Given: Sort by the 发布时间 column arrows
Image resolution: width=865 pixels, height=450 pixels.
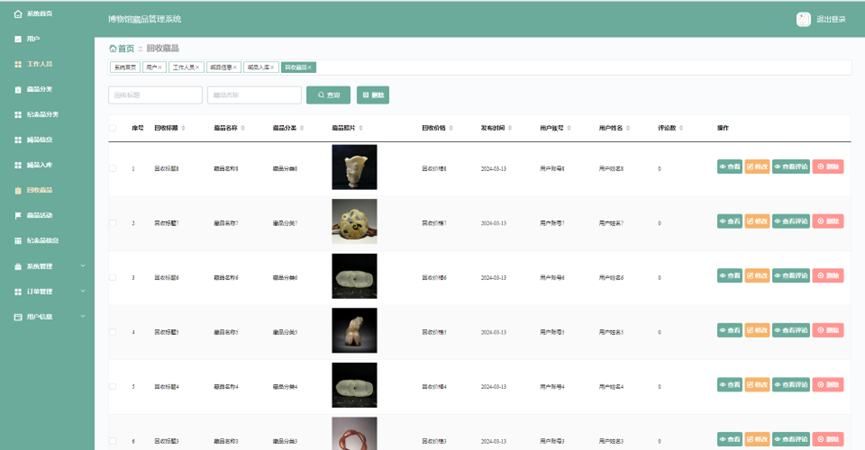Looking at the screenshot, I should 510,128.
